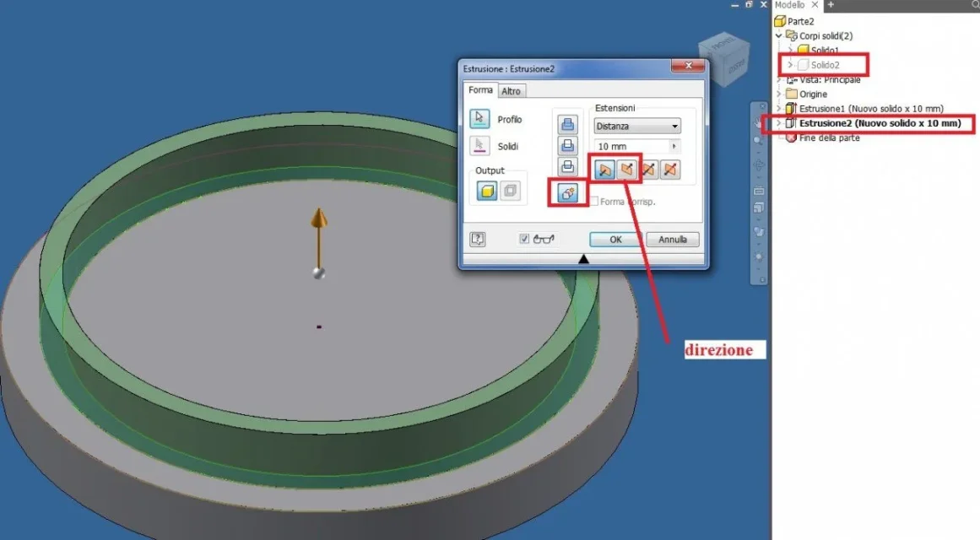980x540 pixels.
Task: Select the Vista: Principale row
Action: click(x=823, y=79)
